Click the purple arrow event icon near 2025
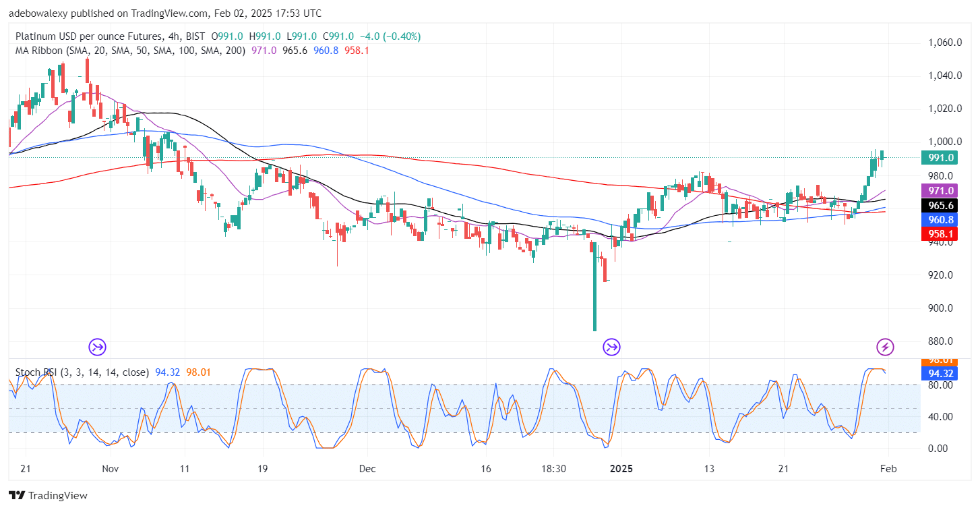The image size is (980, 510). coord(611,347)
